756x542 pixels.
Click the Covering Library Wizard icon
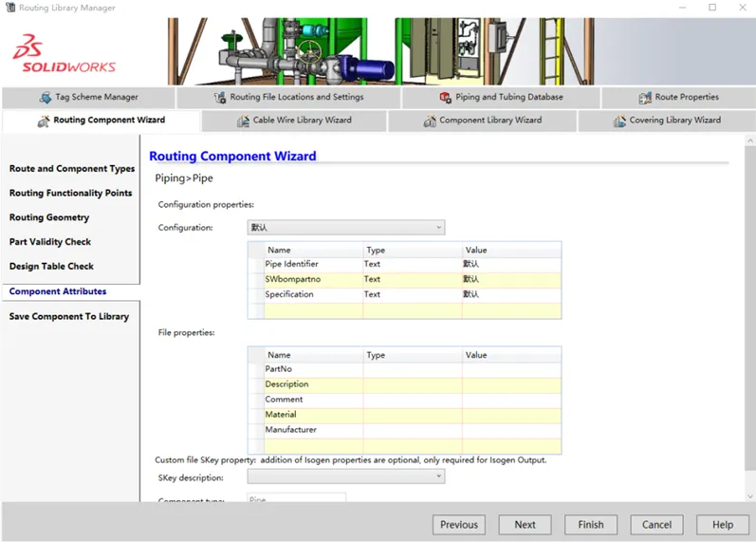619,121
